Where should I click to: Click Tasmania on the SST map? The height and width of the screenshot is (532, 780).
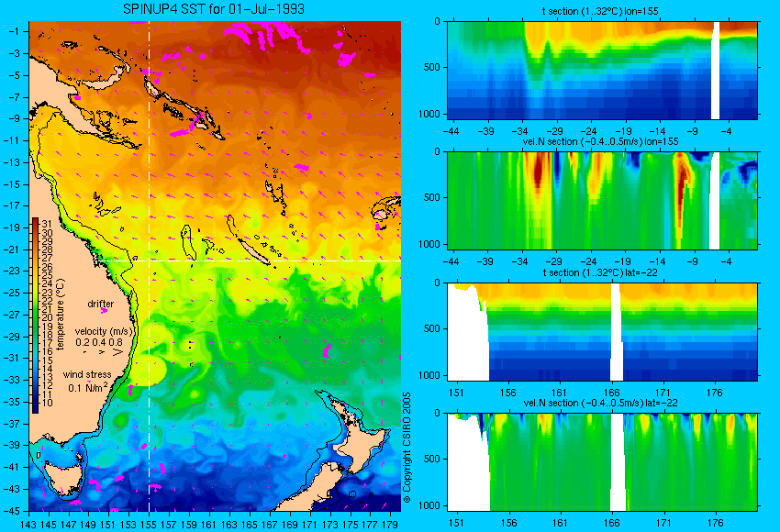[63, 477]
